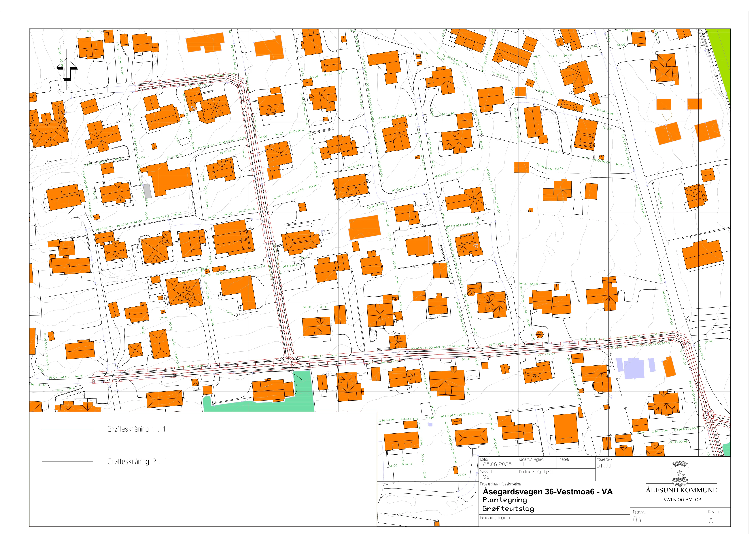This screenshot has height=534, width=756.
Task: Click the black legend line sample for slope 2:1
Action: pos(67,461)
